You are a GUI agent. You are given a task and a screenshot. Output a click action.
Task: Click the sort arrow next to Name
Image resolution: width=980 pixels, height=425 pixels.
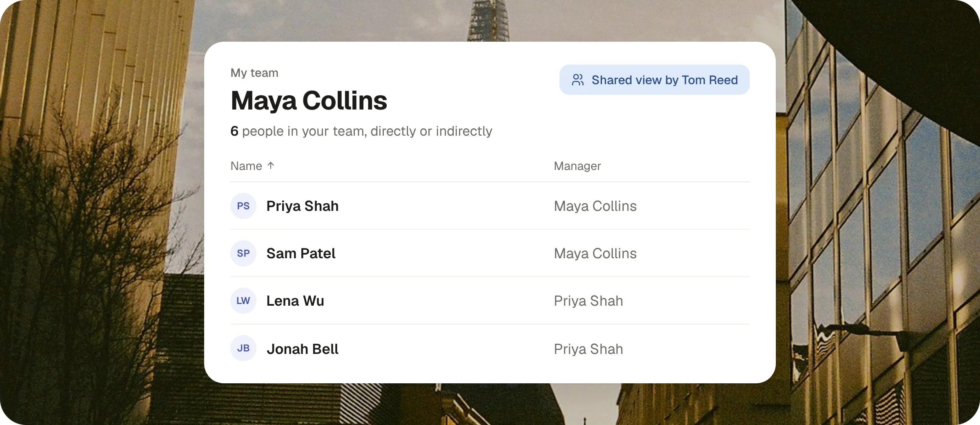(271, 166)
